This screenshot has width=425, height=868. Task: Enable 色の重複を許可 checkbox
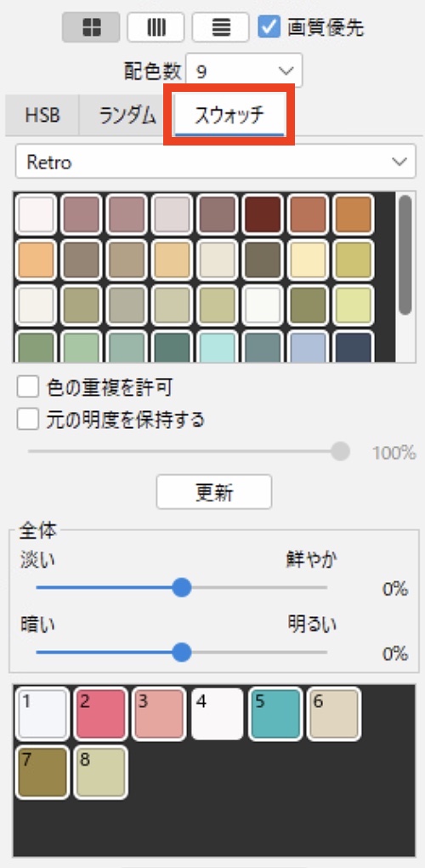[x=27, y=387]
